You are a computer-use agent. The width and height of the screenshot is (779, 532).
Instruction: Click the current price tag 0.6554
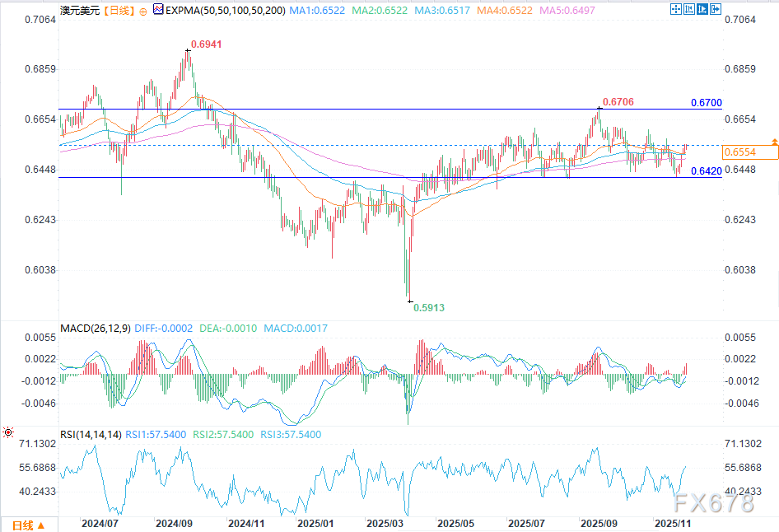pos(739,152)
